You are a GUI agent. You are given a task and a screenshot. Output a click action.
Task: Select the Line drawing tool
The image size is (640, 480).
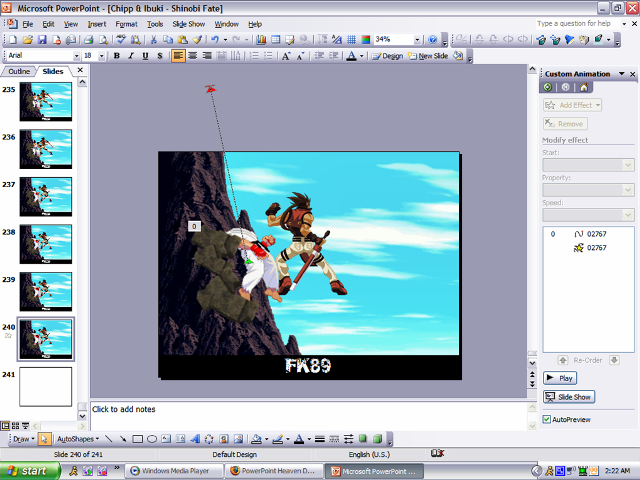(109, 439)
